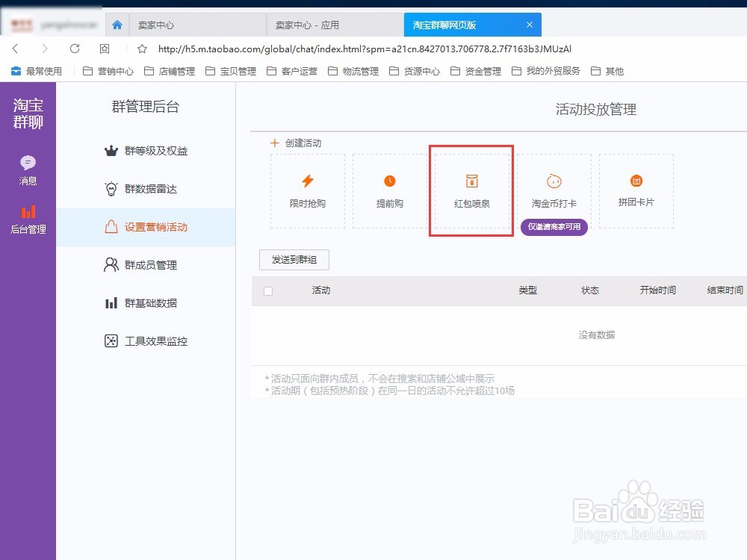Image resolution: width=747 pixels, height=560 pixels.
Task: Check the select-all checkbox in the activity table
Action: pos(268,291)
